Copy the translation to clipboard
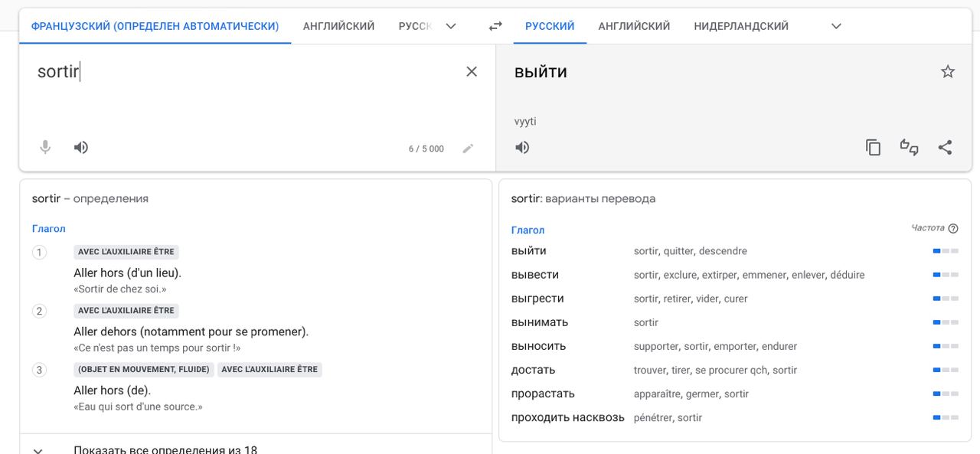Screen dimensions: 980x454 coord(873,147)
